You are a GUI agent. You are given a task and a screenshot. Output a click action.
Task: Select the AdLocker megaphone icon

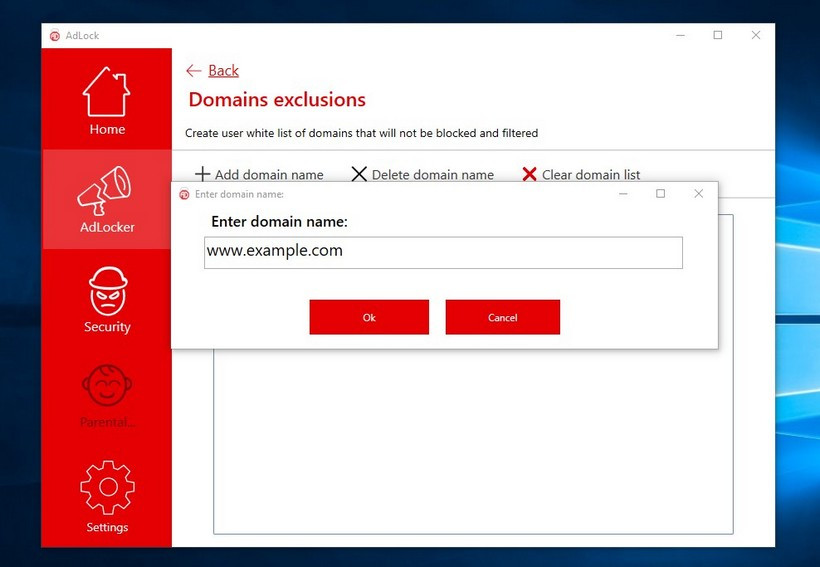105,190
